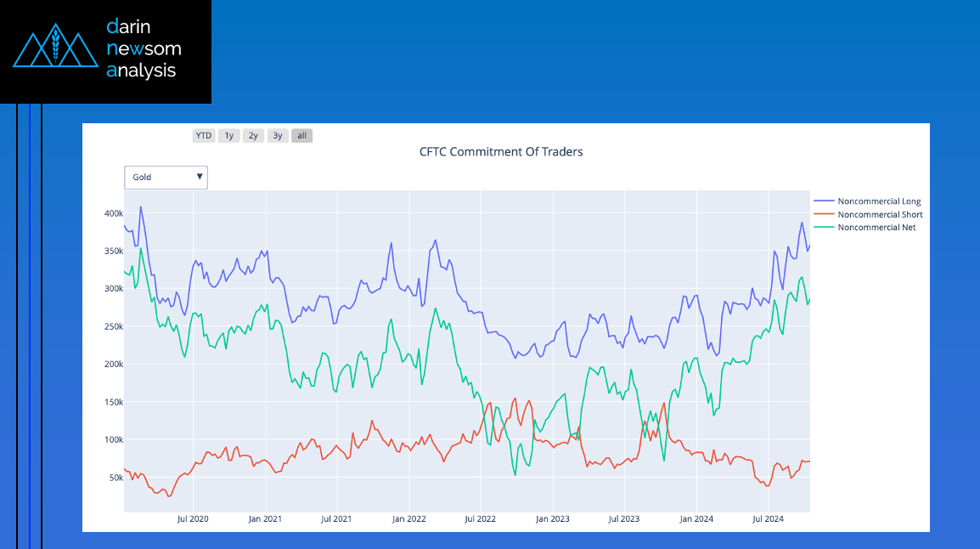Click the 400k y-axis label
Image resolution: width=980 pixels, height=549 pixels.
point(114,213)
